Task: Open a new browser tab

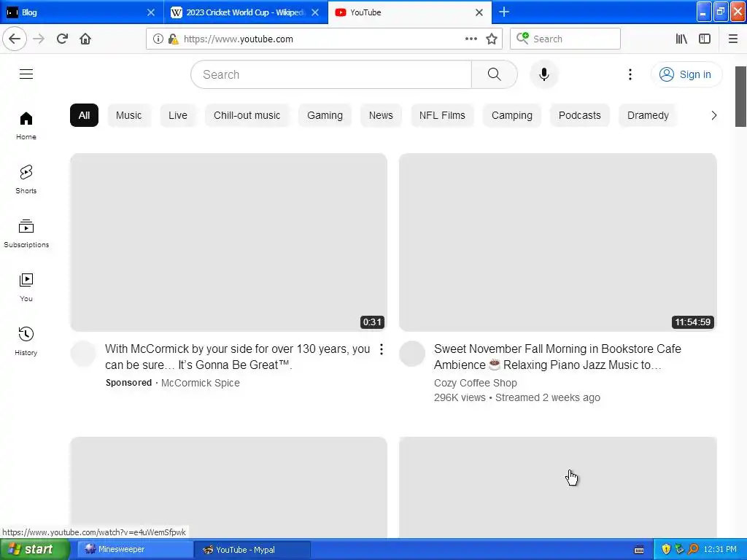Action: coord(503,12)
